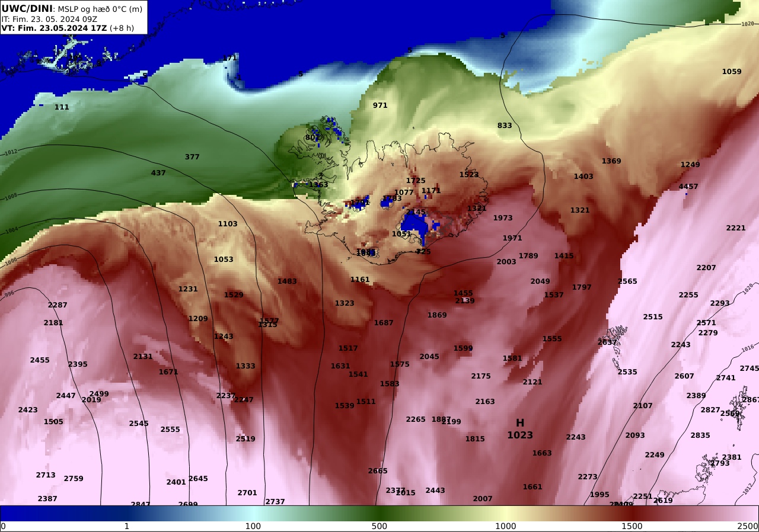Click the height value 377
This screenshot has width=759, height=532.
pos(192,157)
